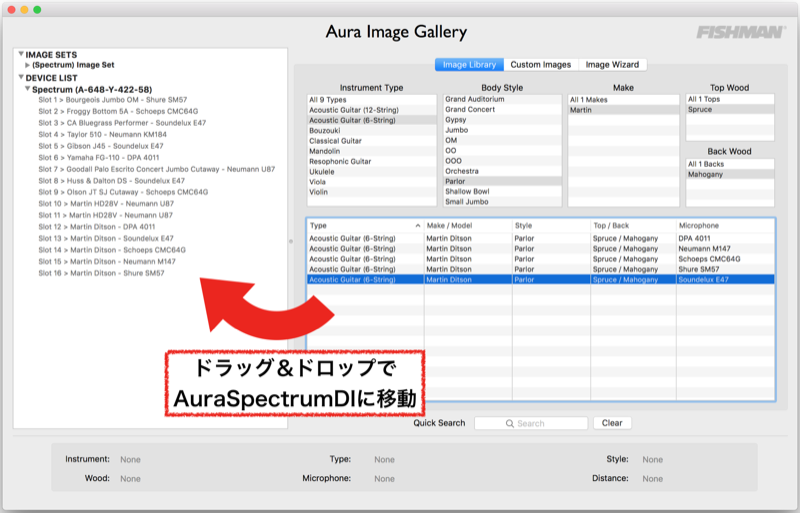Select Slot 7 Goodall Palo Escrito
800x513 pixels.
(157, 169)
